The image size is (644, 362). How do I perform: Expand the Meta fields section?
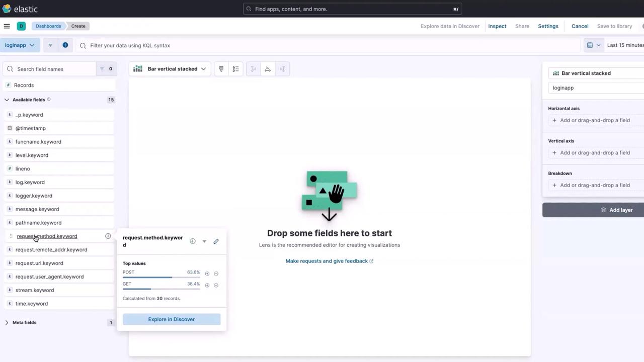click(7, 323)
